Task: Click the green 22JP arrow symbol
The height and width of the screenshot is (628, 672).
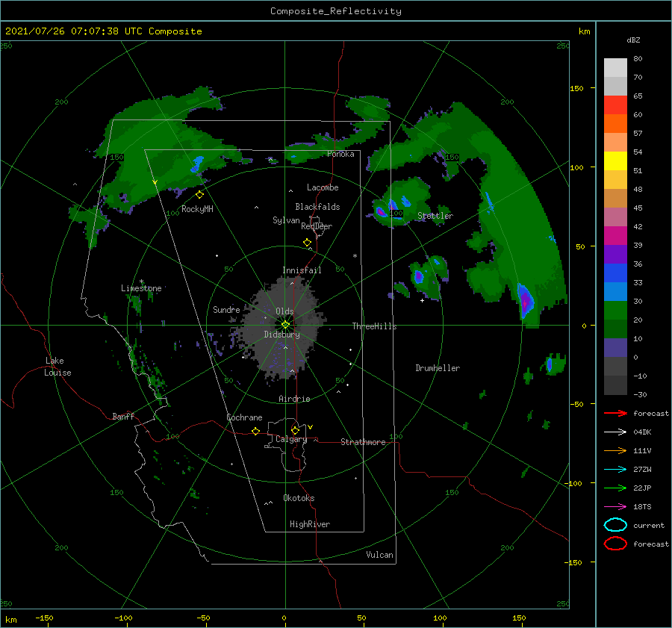Action: [x=615, y=488]
